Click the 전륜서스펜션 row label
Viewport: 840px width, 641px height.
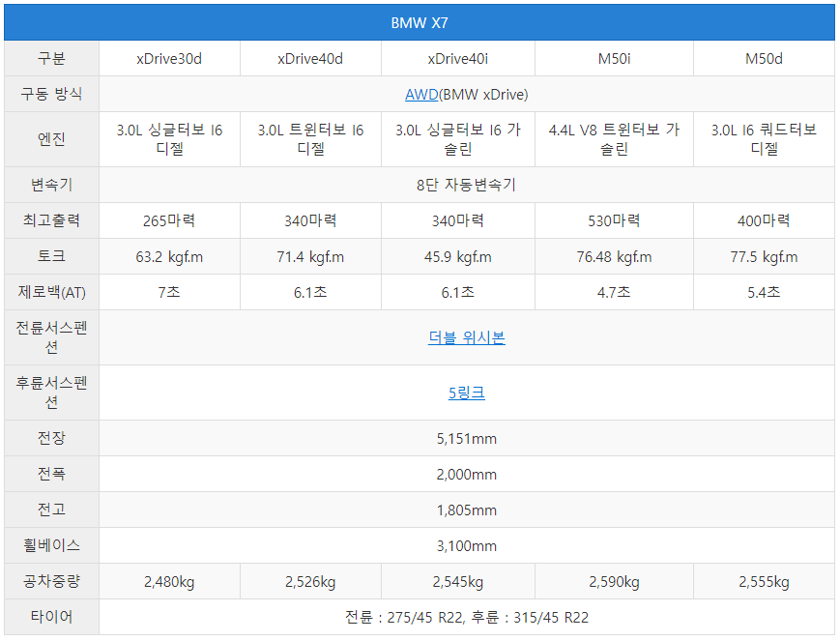(x=51, y=337)
